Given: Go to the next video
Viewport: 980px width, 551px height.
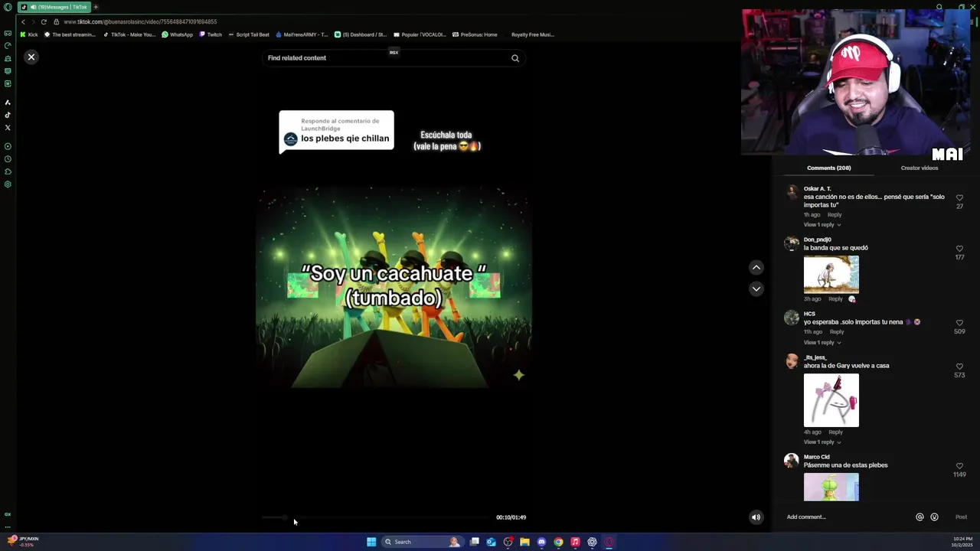Looking at the screenshot, I should click(756, 289).
